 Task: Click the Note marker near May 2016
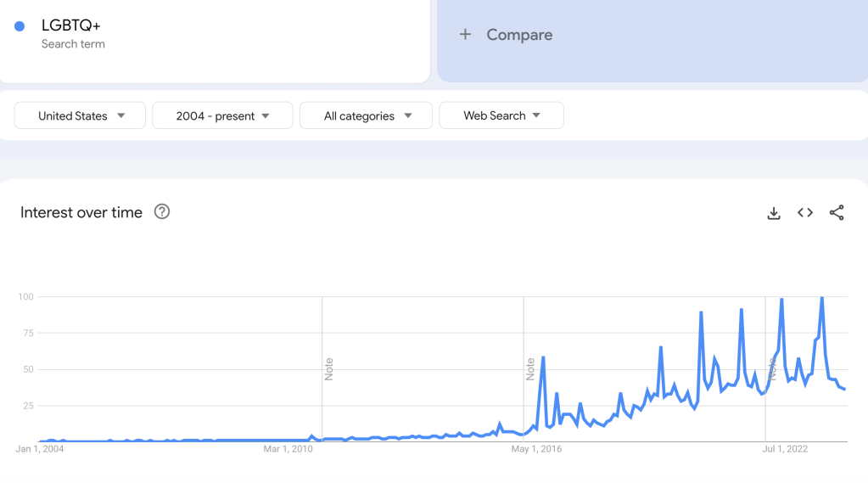tap(530, 368)
